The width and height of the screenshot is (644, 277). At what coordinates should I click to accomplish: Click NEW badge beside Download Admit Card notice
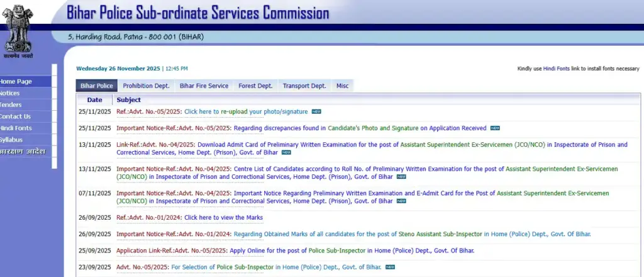pyautogui.click(x=286, y=152)
